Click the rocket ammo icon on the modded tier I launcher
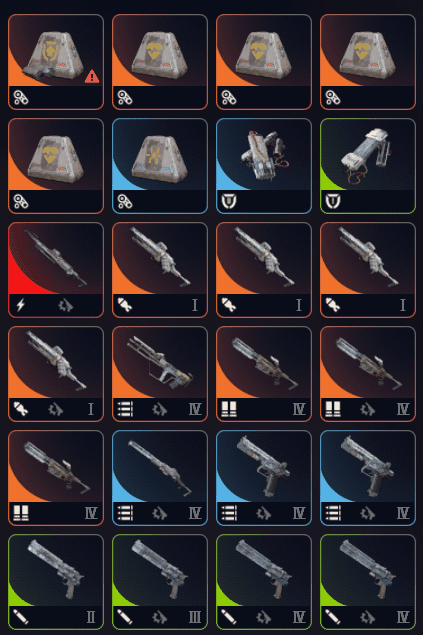 21,409
